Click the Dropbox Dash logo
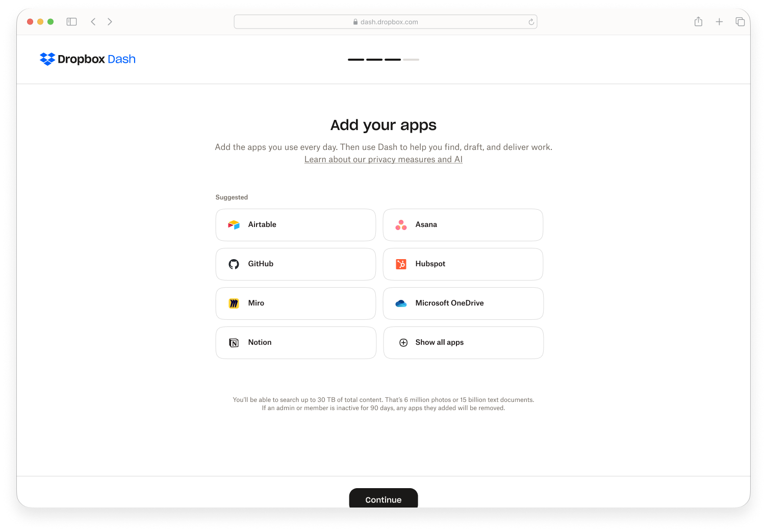 [87, 59]
